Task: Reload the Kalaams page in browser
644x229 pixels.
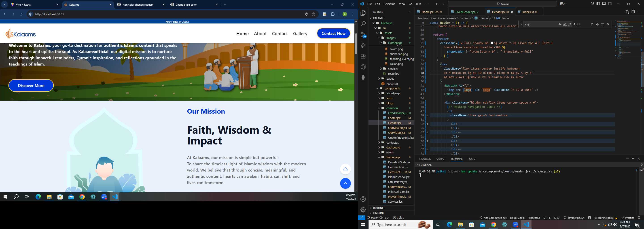Action: (x=21, y=14)
